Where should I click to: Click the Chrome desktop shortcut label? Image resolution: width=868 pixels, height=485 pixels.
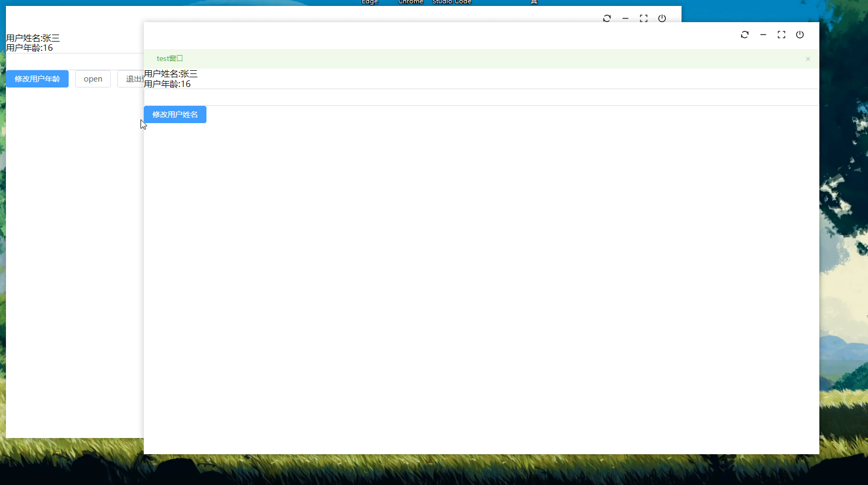pos(411,2)
